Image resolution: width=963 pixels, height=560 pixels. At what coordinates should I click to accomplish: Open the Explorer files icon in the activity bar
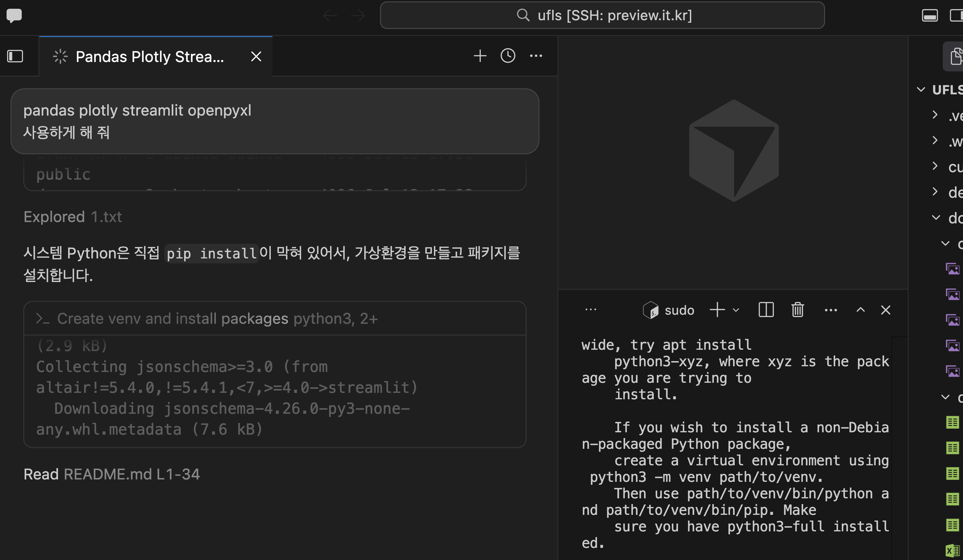point(955,57)
